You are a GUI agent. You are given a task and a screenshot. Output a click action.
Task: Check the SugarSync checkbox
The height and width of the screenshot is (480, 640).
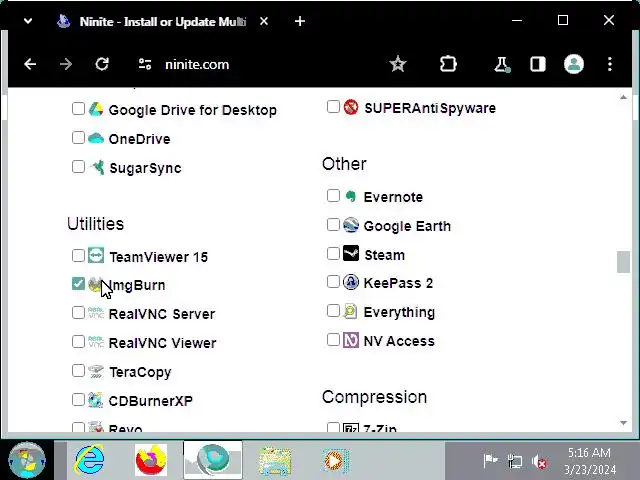pos(78,167)
